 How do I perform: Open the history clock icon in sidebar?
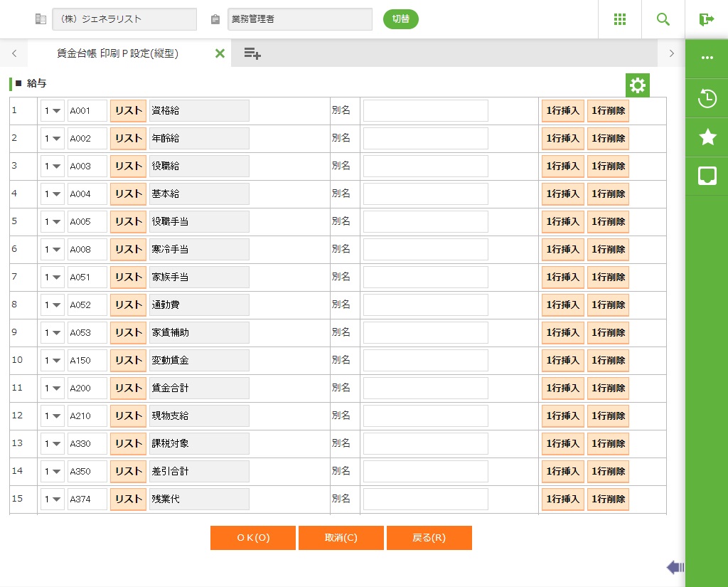pyautogui.click(x=707, y=99)
